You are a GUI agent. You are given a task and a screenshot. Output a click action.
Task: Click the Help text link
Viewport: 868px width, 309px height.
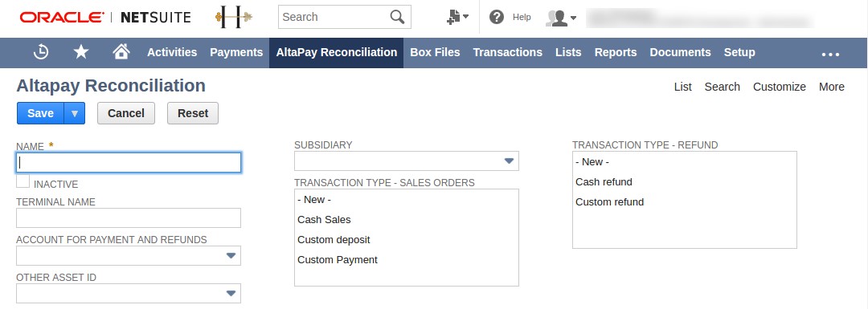[x=522, y=17]
